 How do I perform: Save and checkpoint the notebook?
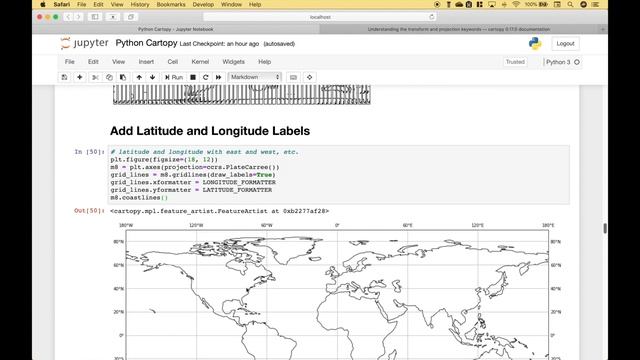64,77
